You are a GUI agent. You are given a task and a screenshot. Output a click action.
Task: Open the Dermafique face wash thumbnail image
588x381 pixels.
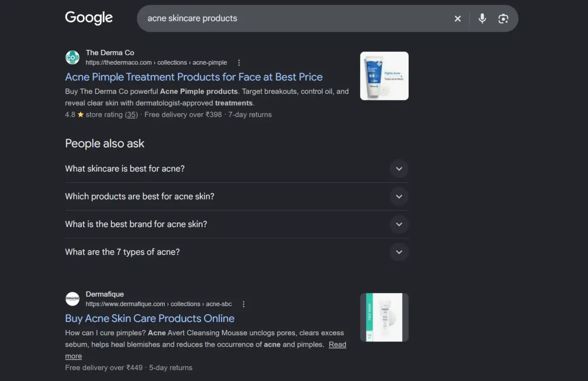tap(384, 318)
